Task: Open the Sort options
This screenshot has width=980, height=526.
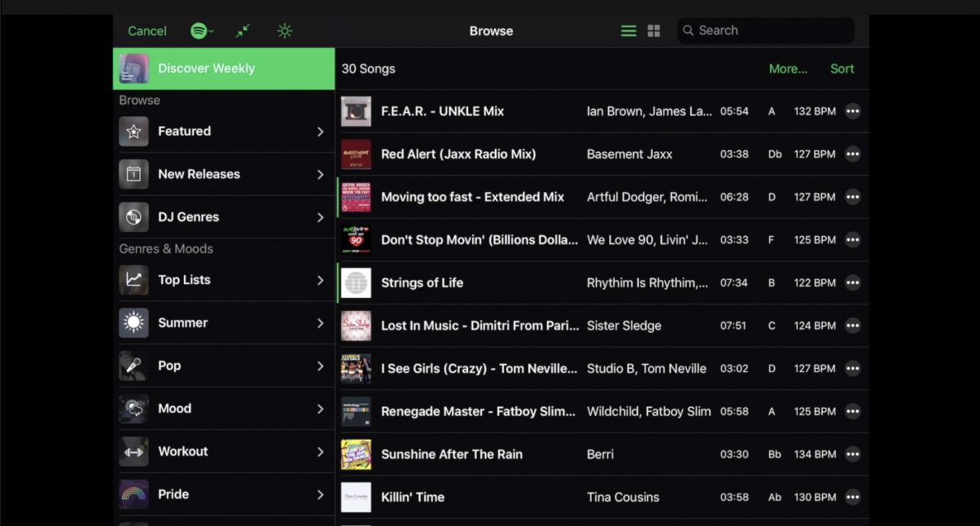Action: [842, 69]
